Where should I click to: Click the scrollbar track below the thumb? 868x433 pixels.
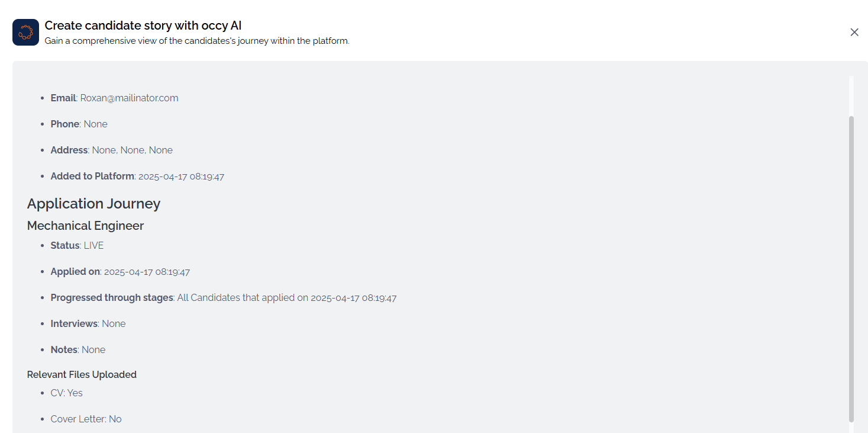[851, 427]
